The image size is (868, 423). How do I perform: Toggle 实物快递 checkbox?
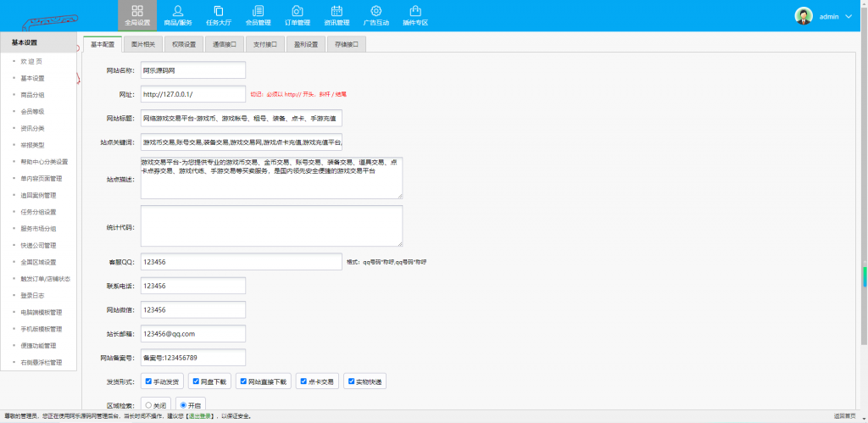point(351,381)
